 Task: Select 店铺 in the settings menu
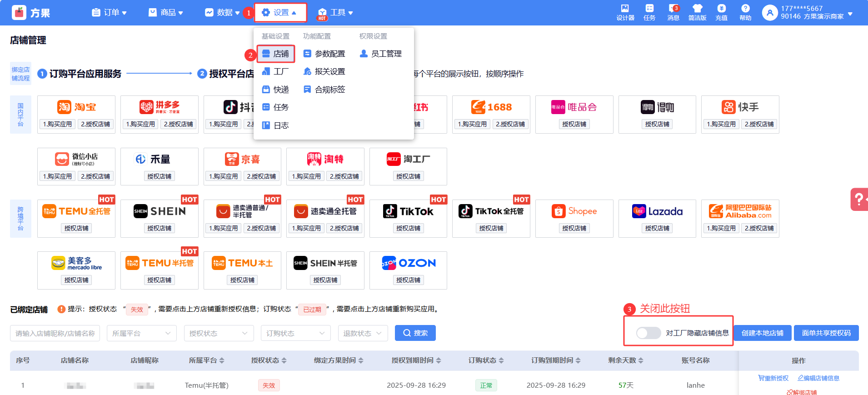[276, 54]
